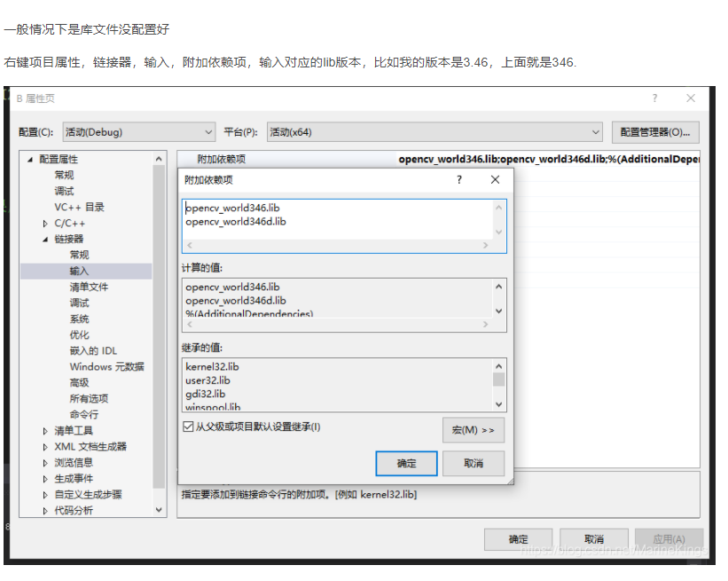
Task: Click the help question mark icon in 附加依赖项 dialog
Action: [458, 180]
